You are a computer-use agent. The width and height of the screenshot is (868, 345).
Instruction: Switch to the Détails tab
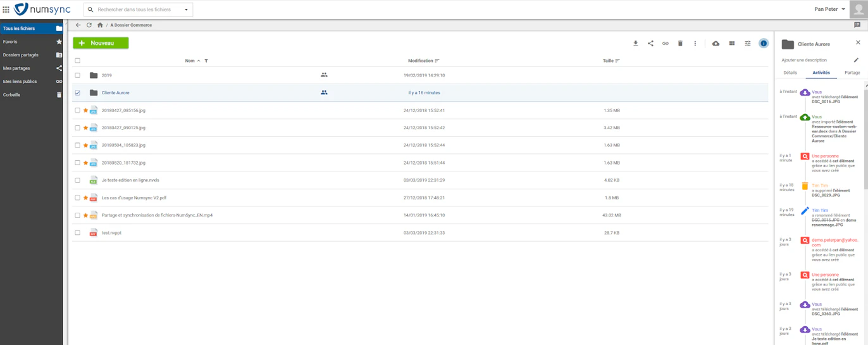[x=790, y=73]
